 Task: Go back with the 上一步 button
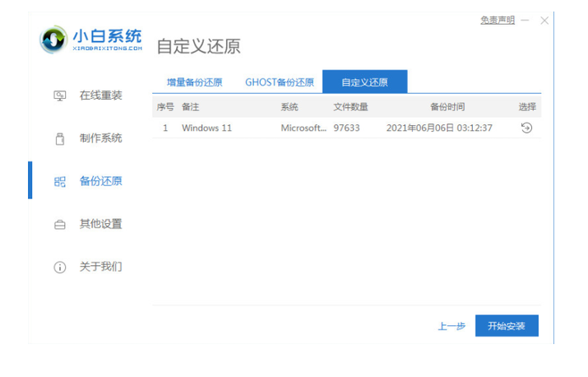tap(451, 326)
